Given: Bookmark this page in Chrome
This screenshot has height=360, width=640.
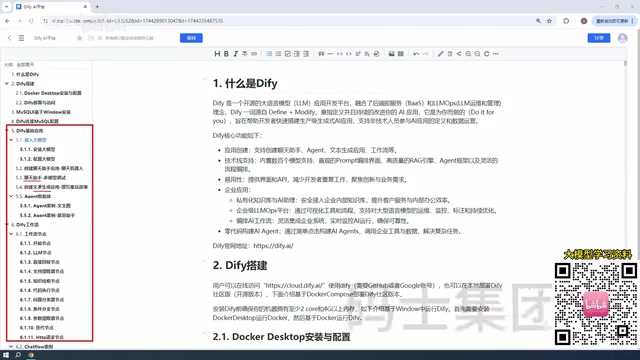Looking at the screenshot, I should click(x=549, y=21).
